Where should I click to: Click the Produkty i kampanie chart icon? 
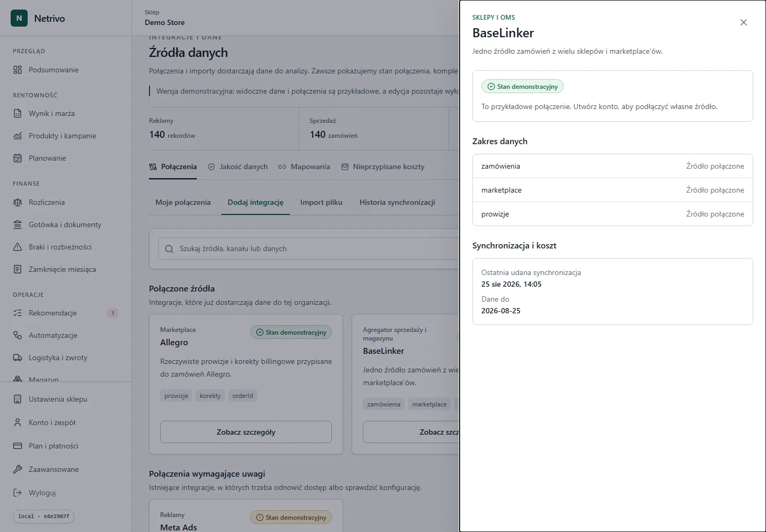point(18,136)
